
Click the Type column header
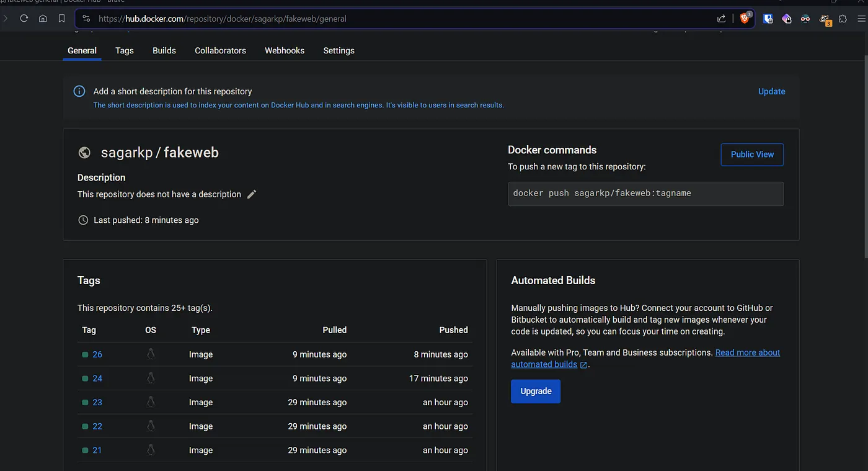pyautogui.click(x=201, y=330)
